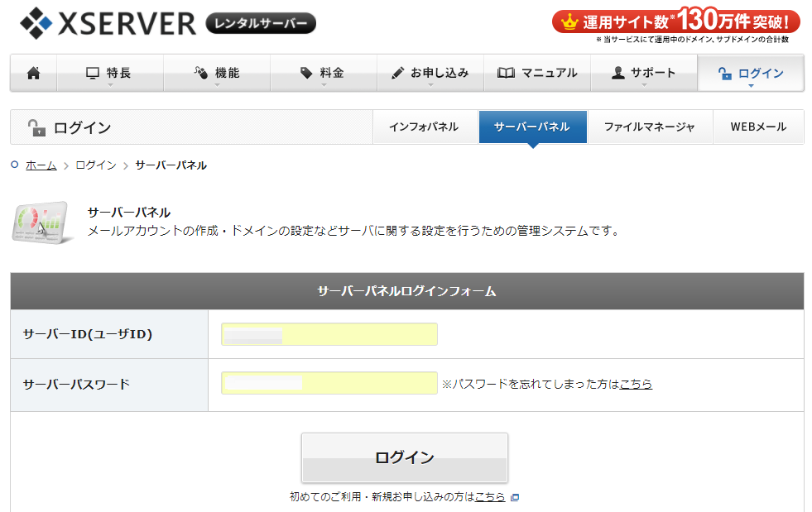The height and width of the screenshot is (512, 812).
Task: Click the crown 130万件 banner
Action: coord(676,21)
